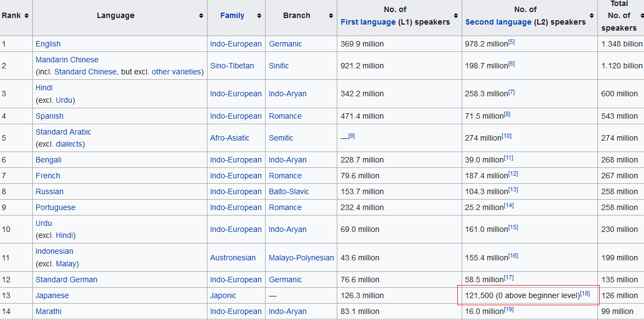Follow the Balto-Slavic branch link
The width and height of the screenshot is (644, 320).
(289, 191)
